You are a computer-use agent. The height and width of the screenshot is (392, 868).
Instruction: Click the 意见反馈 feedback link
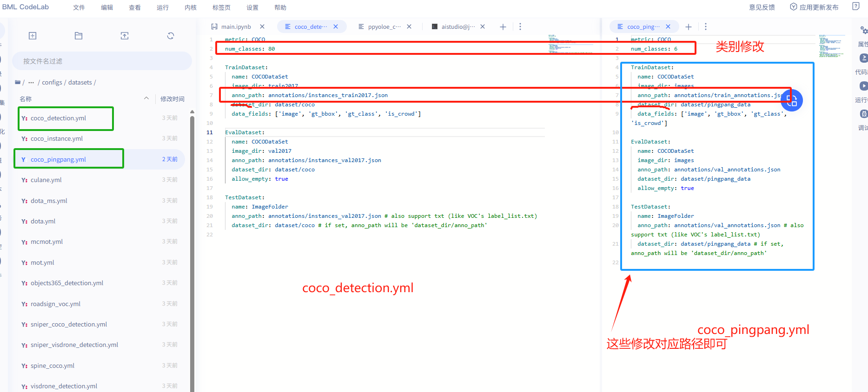762,7
